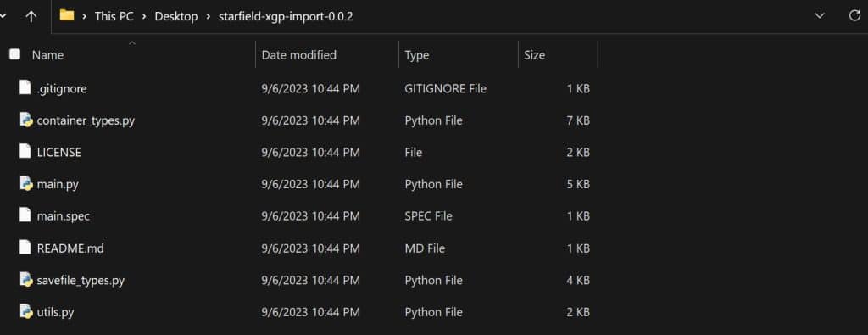The image size is (868, 335).
Task: Click starfield-xgp-import-0.0.2 breadcrumb
Action: pos(286,17)
